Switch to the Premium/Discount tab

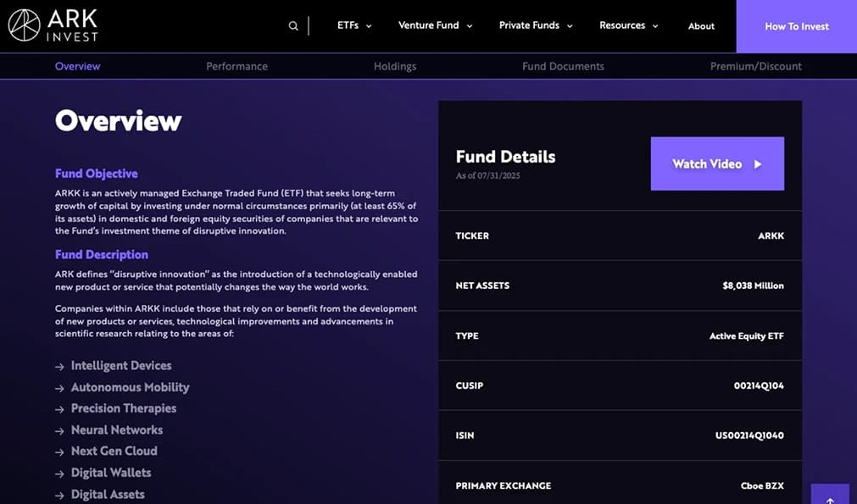[x=756, y=66]
